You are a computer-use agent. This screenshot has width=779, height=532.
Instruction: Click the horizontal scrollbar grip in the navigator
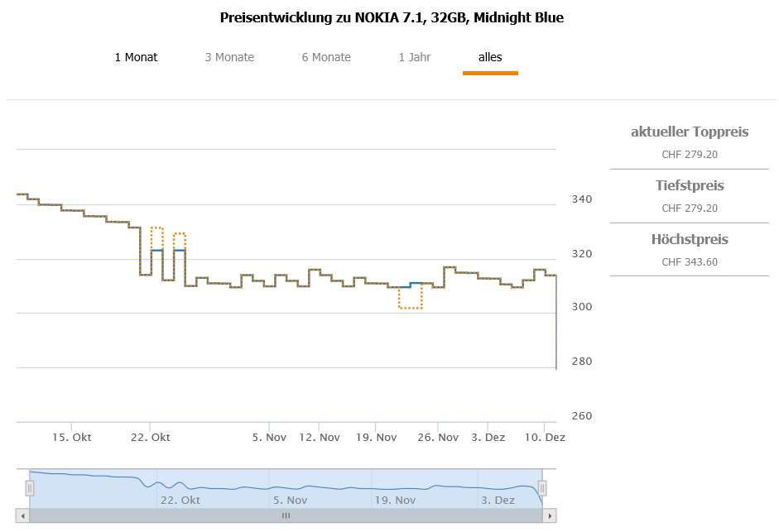[x=286, y=515]
